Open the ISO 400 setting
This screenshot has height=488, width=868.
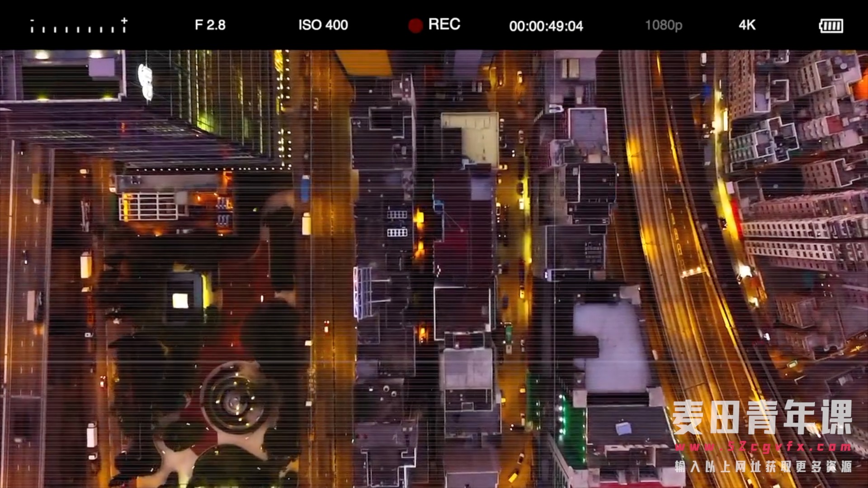tap(323, 25)
